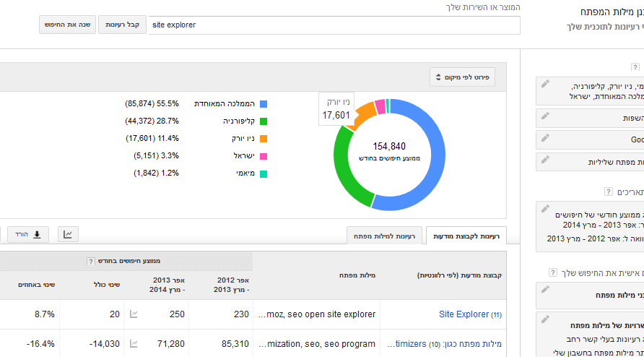Edit the locations targeting with its pencil icon

(545, 85)
